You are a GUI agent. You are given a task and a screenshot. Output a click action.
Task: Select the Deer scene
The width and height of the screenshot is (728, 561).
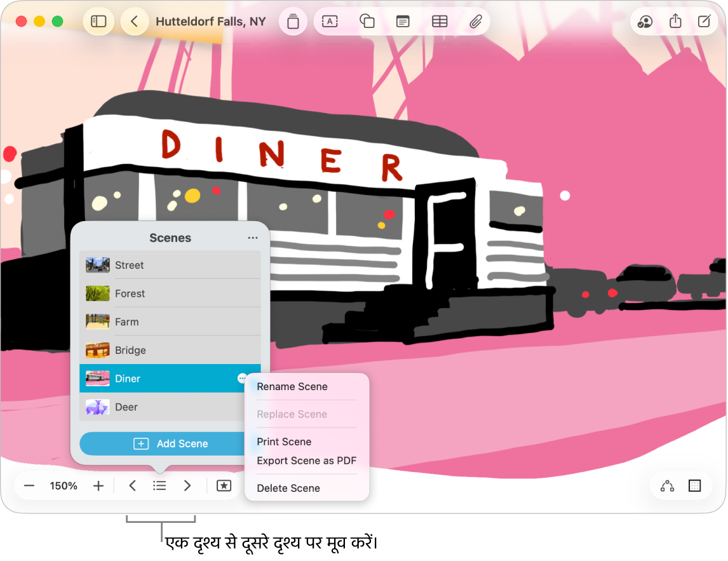(x=162, y=407)
